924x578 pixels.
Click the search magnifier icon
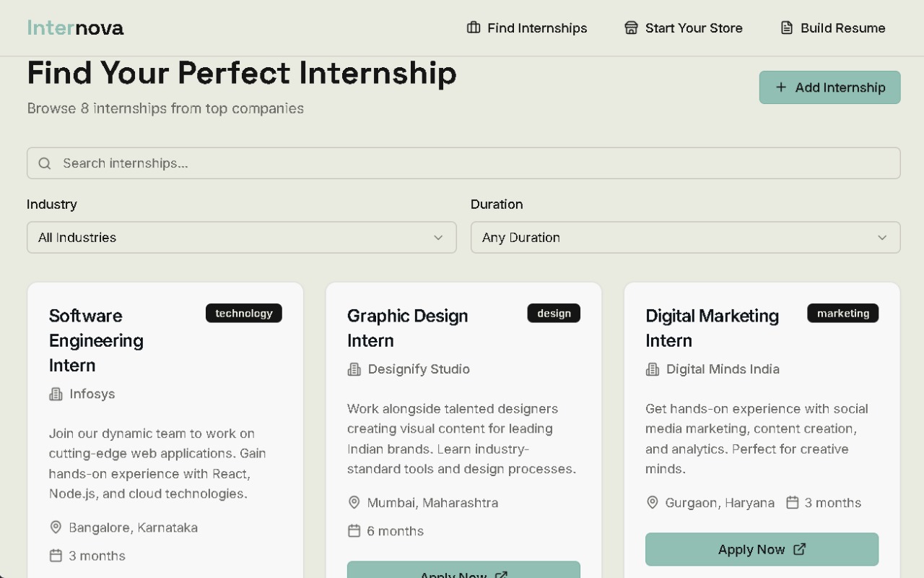tap(45, 163)
